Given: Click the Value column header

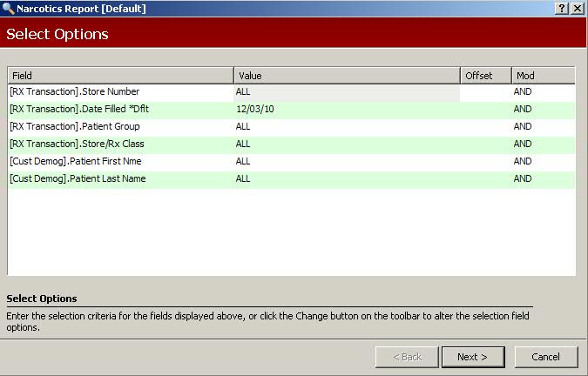Looking at the screenshot, I should coord(346,76).
